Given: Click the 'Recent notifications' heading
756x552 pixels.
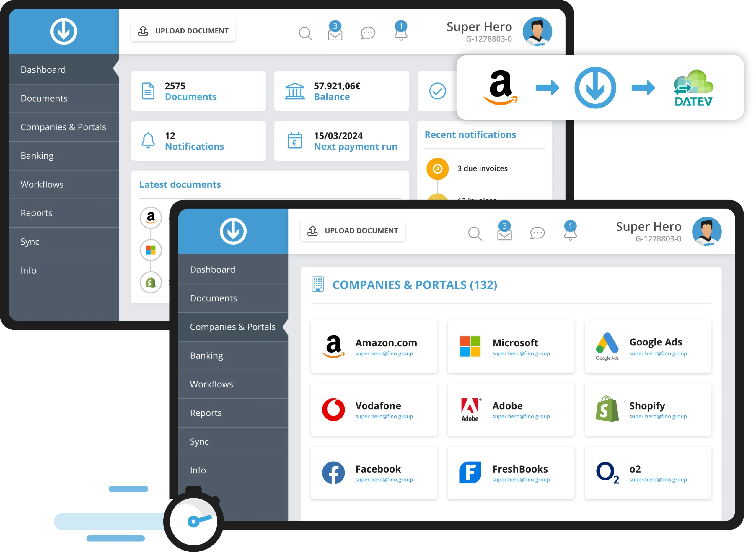Looking at the screenshot, I should point(470,135).
